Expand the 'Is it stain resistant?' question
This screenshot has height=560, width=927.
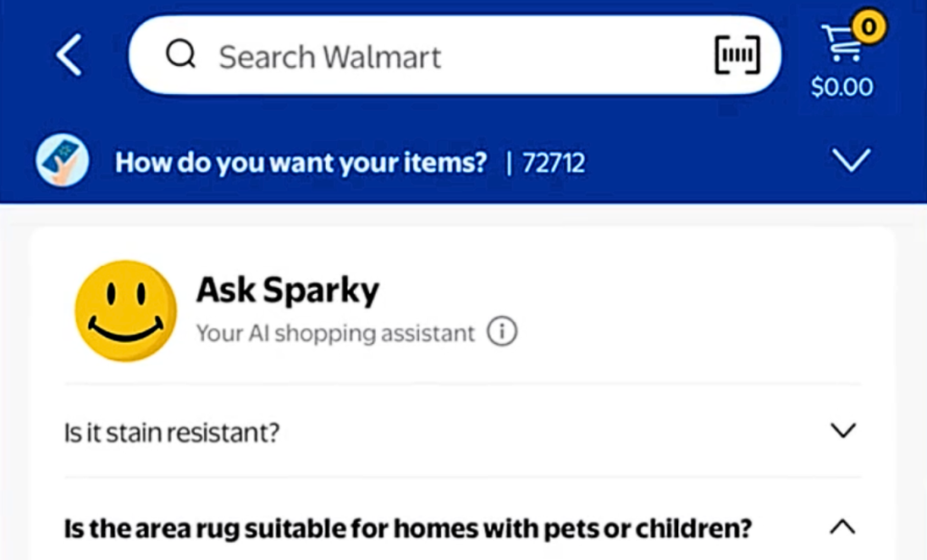pos(842,432)
